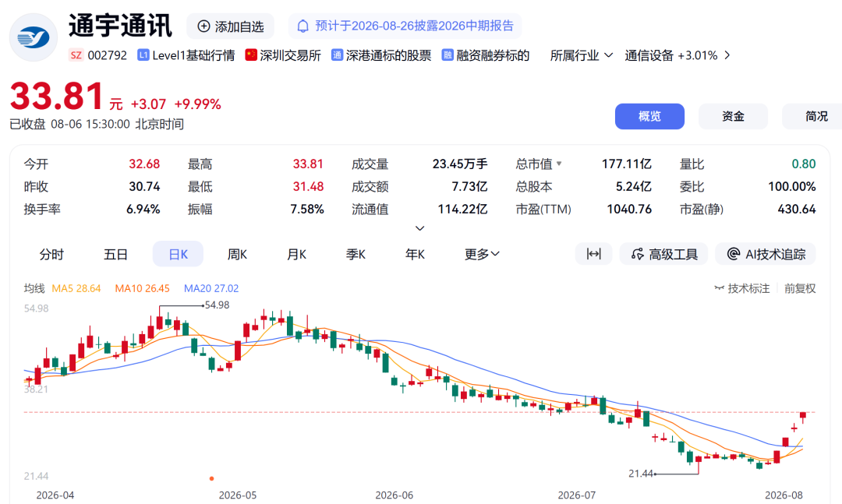Screen dimensions: 842x504
Task: Click the Tongyu Communication company logo
Action: [x=34, y=37]
